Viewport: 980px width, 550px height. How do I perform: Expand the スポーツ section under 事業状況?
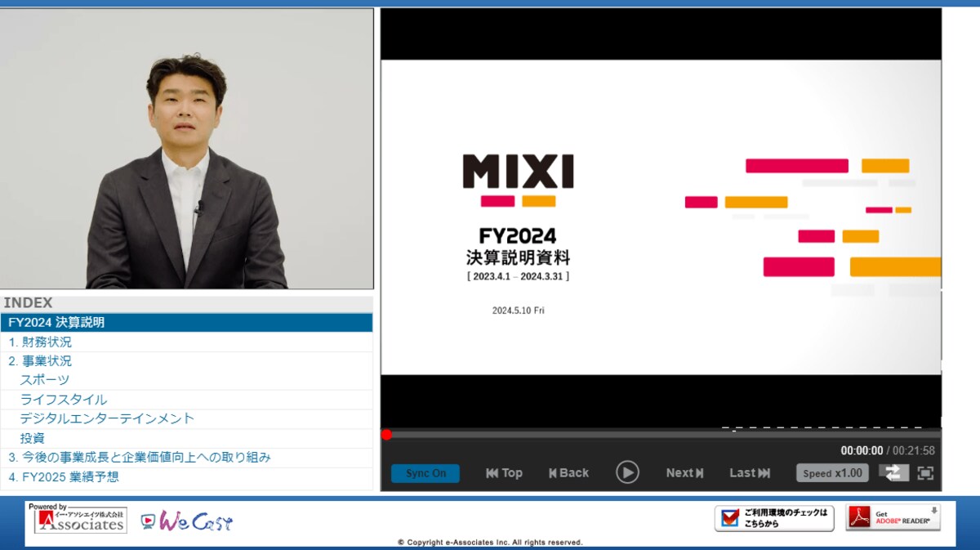point(45,380)
